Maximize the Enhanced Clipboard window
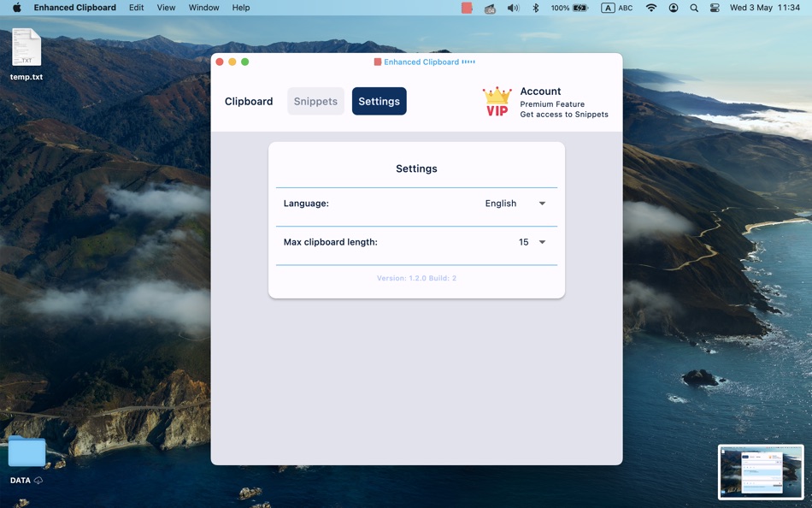812x508 pixels. click(245, 62)
